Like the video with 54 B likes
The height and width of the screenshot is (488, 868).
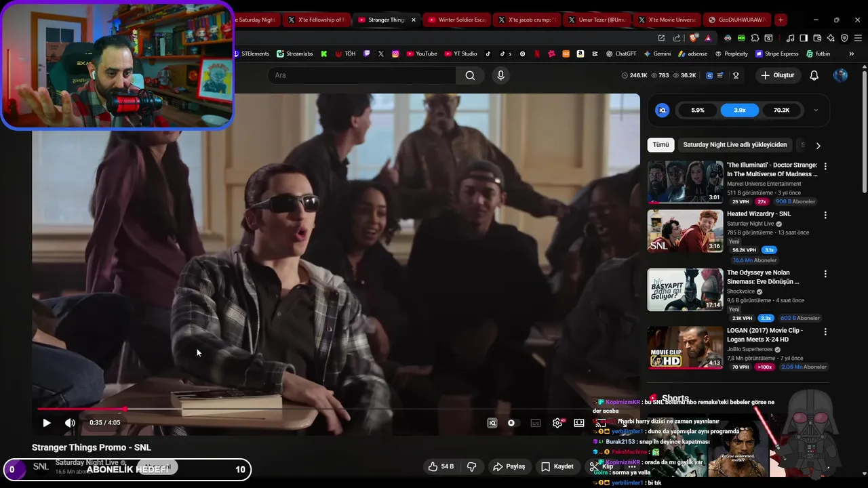point(440,466)
